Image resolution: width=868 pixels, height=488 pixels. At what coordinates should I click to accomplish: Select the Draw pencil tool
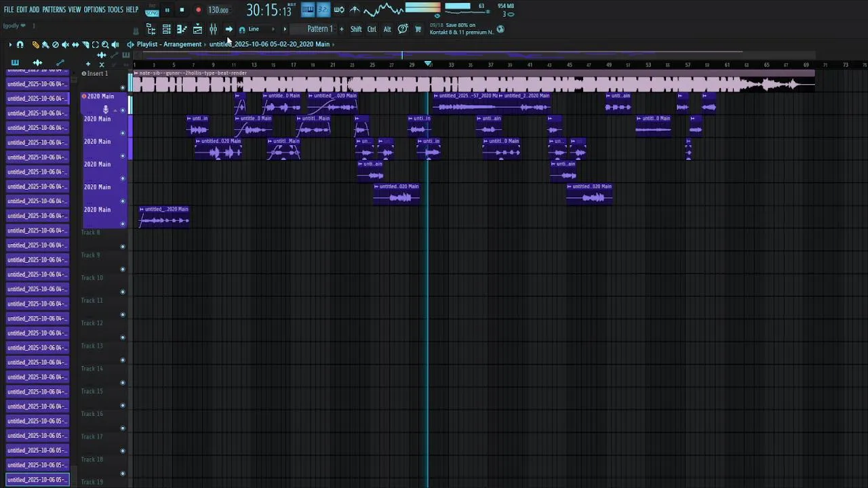point(36,45)
